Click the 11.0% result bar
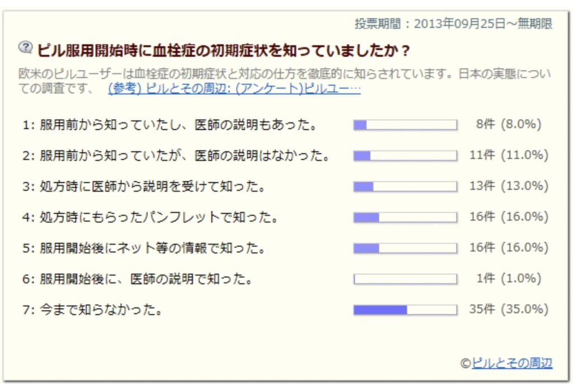The height and width of the screenshot is (392, 573). (405, 155)
